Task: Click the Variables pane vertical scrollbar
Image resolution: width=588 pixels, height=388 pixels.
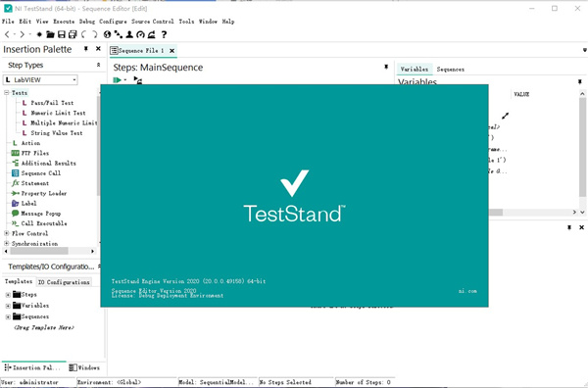Action: pyautogui.click(x=582, y=146)
